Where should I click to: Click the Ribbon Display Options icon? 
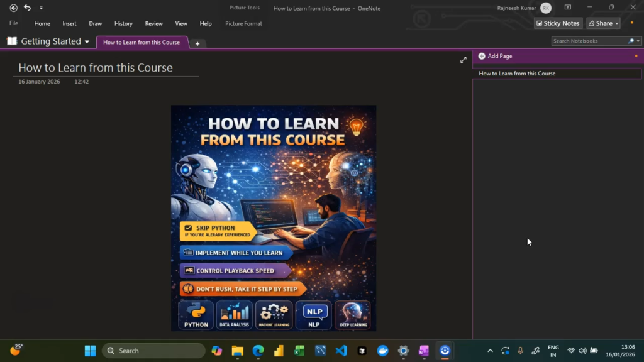[x=568, y=8]
